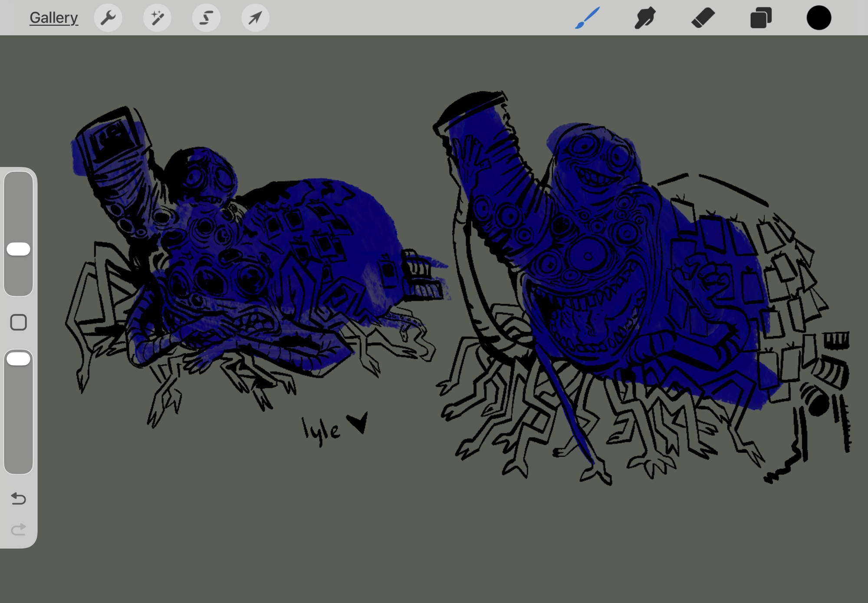Activate the Selection S-shaped tool

tap(206, 18)
